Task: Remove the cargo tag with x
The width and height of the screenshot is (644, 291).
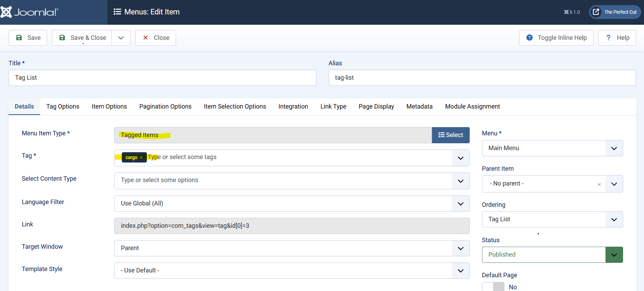Action: pyautogui.click(x=141, y=158)
